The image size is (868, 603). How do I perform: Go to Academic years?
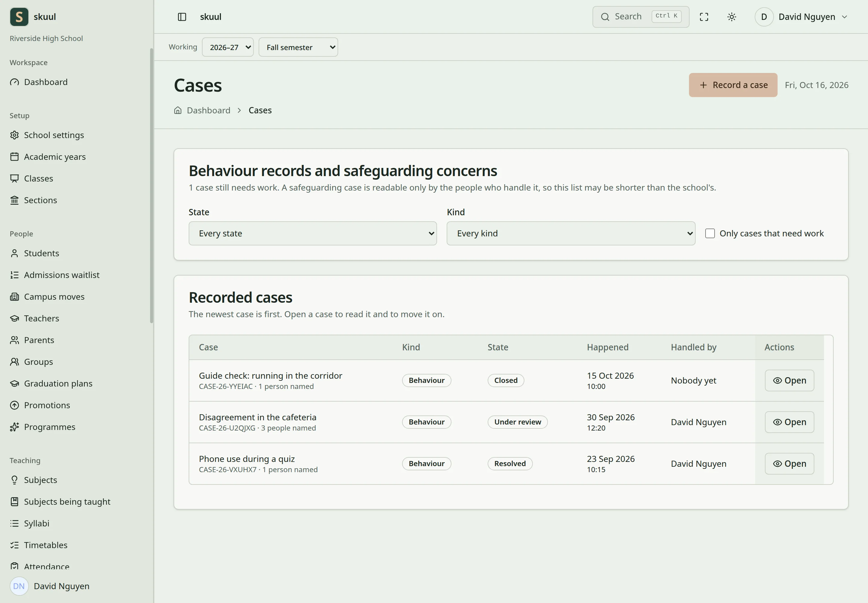(48, 156)
